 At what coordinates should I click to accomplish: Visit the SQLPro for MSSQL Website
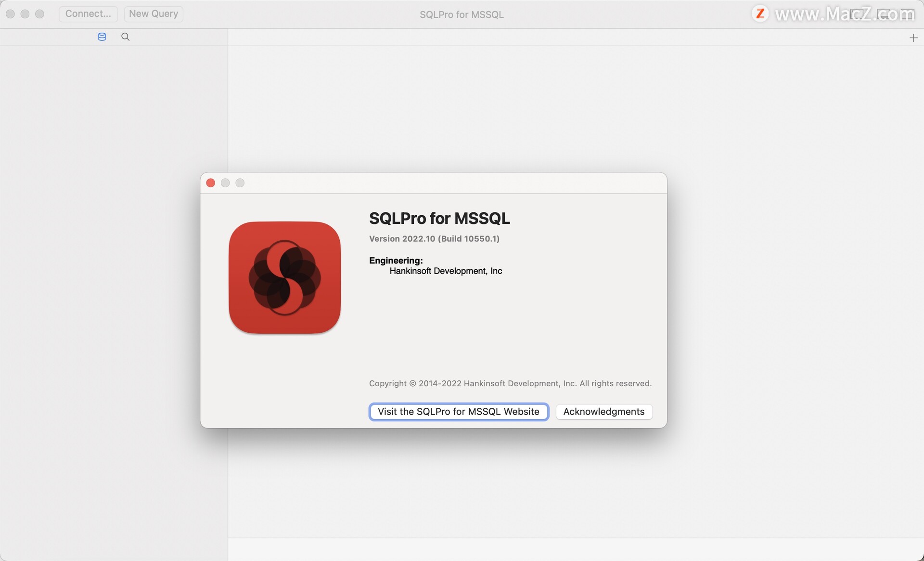[x=458, y=412]
